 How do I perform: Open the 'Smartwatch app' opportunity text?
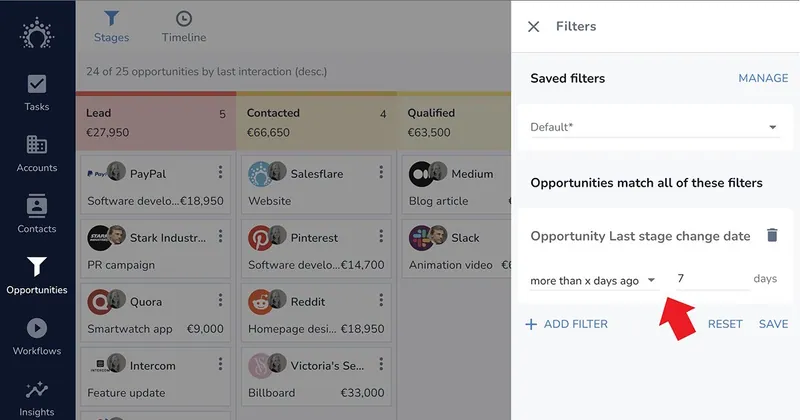(x=130, y=329)
